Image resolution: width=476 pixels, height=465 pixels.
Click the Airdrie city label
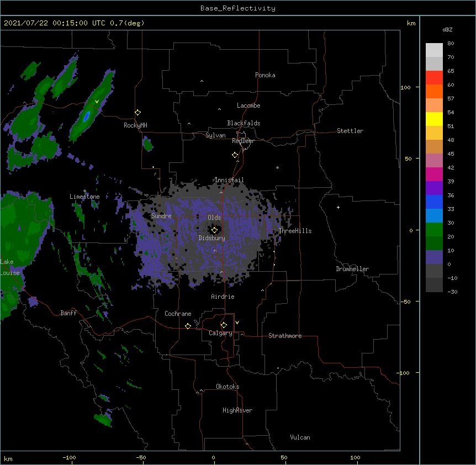[223, 297]
